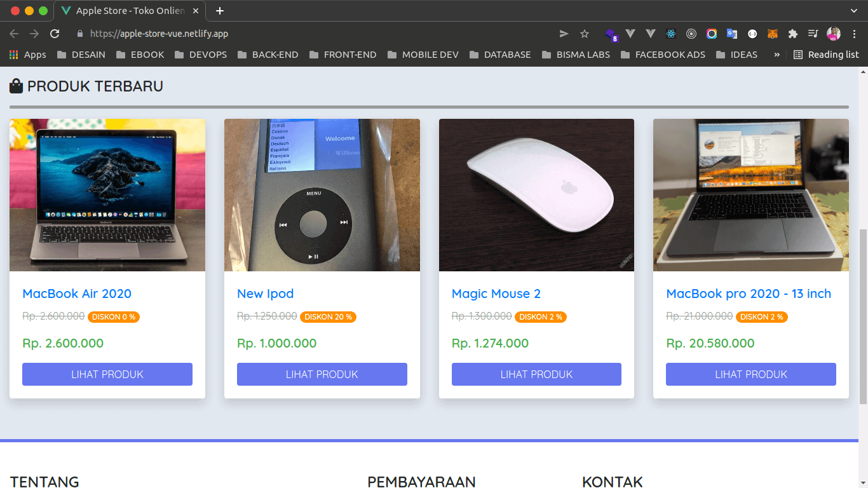Image resolution: width=868 pixels, height=488 pixels.
Task: Open the MacBook Air 2020 title link
Action: click(77, 294)
